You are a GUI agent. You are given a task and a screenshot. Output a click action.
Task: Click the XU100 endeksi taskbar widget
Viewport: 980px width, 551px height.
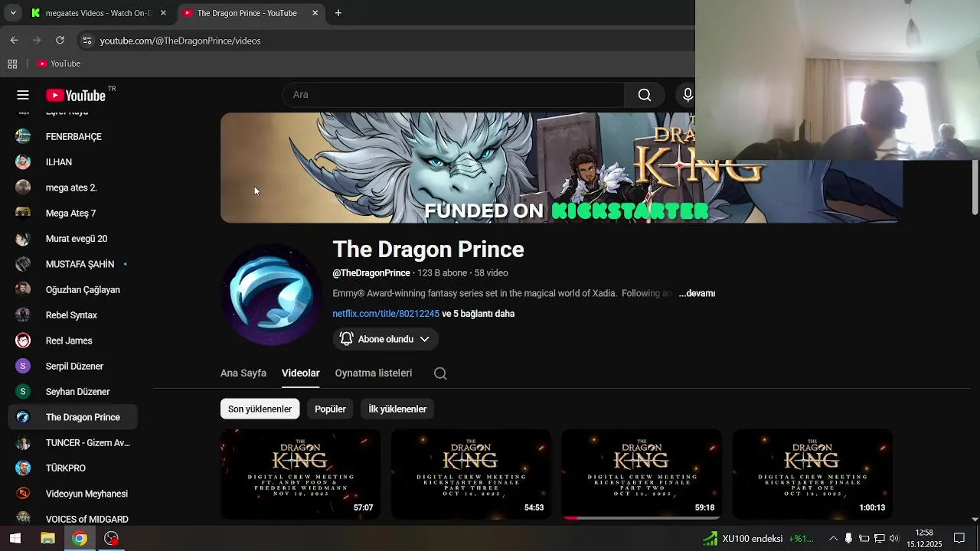click(x=759, y=539)
